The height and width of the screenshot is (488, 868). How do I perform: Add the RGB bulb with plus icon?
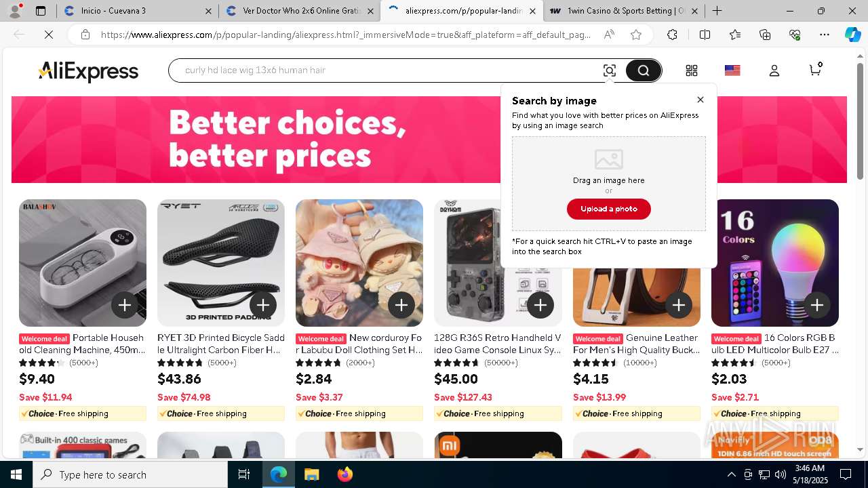817,305
